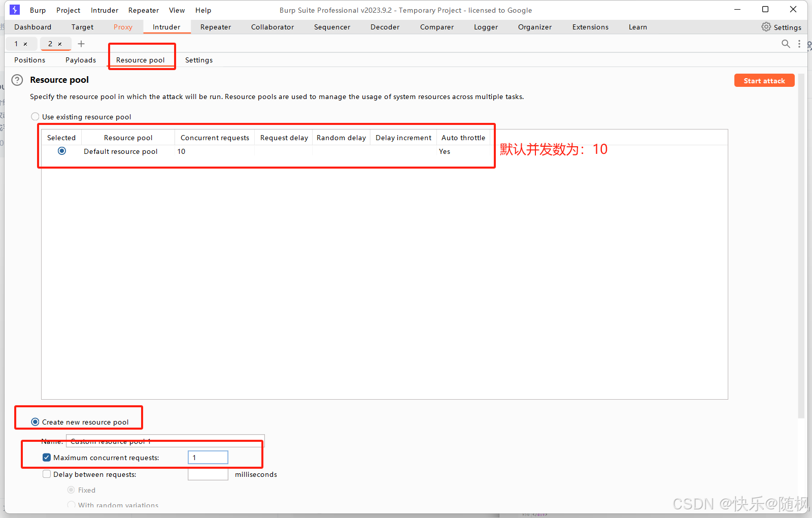Switch to the Organizer tab

pyautogui.click(x=535, y=27)
